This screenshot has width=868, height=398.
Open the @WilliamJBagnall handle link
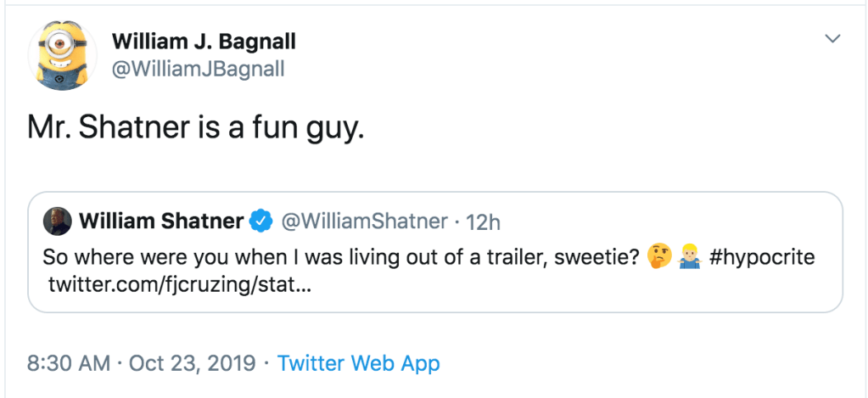199,69
